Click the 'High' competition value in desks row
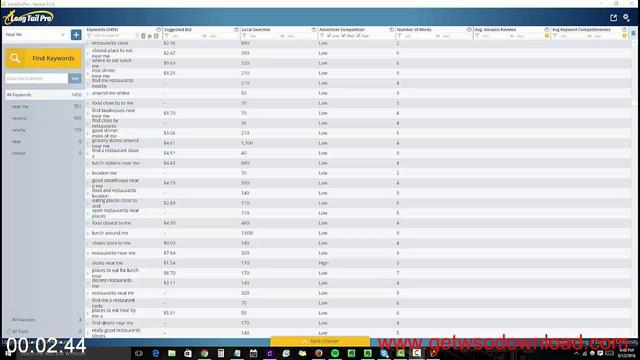The image size is (640, 360). (323, 263)
